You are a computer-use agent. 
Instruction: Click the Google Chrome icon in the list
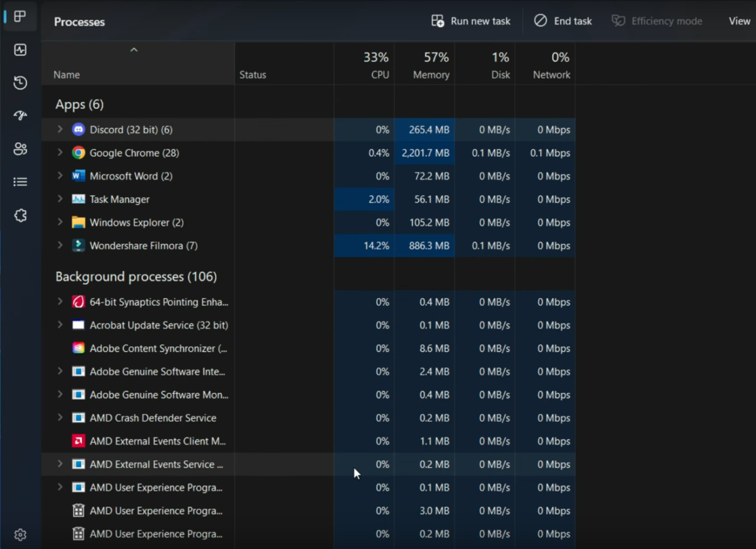77,153
